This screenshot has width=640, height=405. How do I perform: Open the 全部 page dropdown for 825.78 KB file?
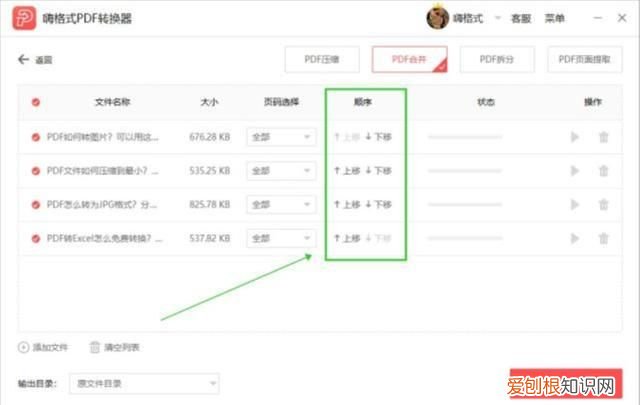[281, 204]
